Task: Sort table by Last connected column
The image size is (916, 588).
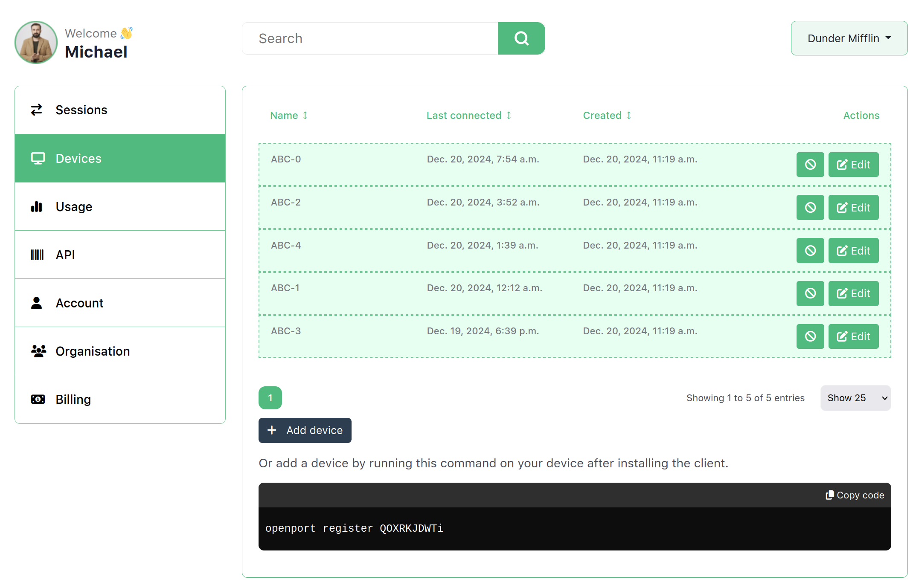Action: click(468, 116)
